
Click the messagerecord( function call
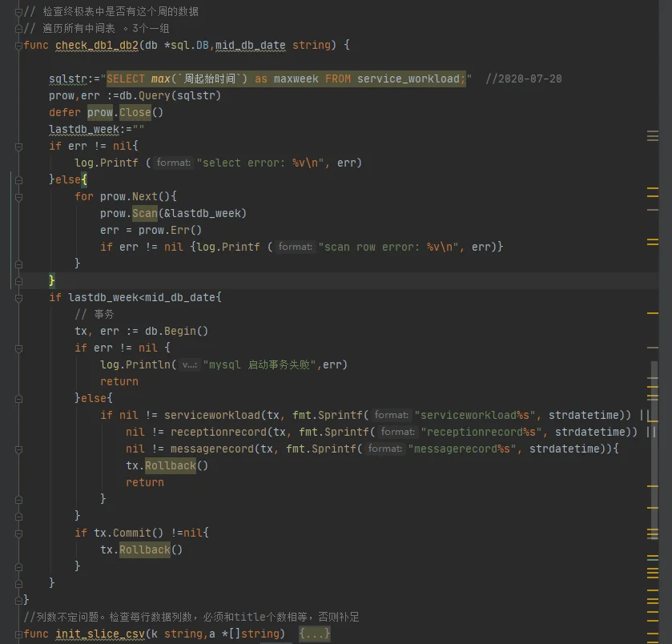(x=215, y=449)
